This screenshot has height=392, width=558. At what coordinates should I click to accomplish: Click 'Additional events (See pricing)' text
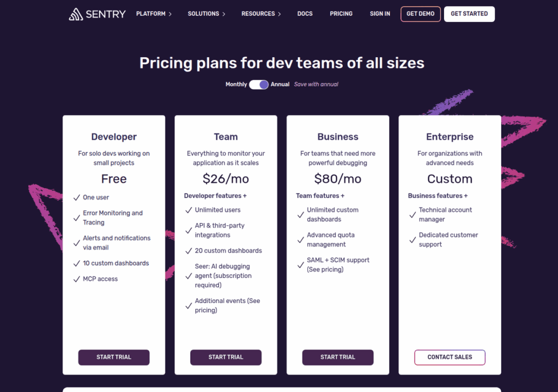227,305
